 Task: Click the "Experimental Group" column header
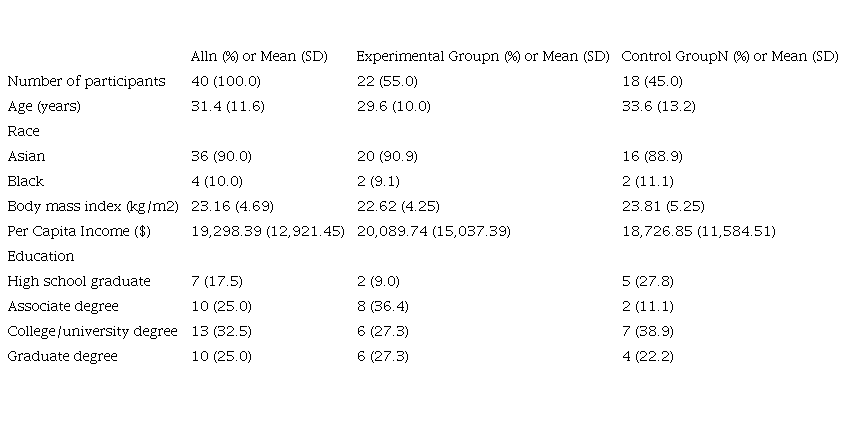[x=482, y=56]
